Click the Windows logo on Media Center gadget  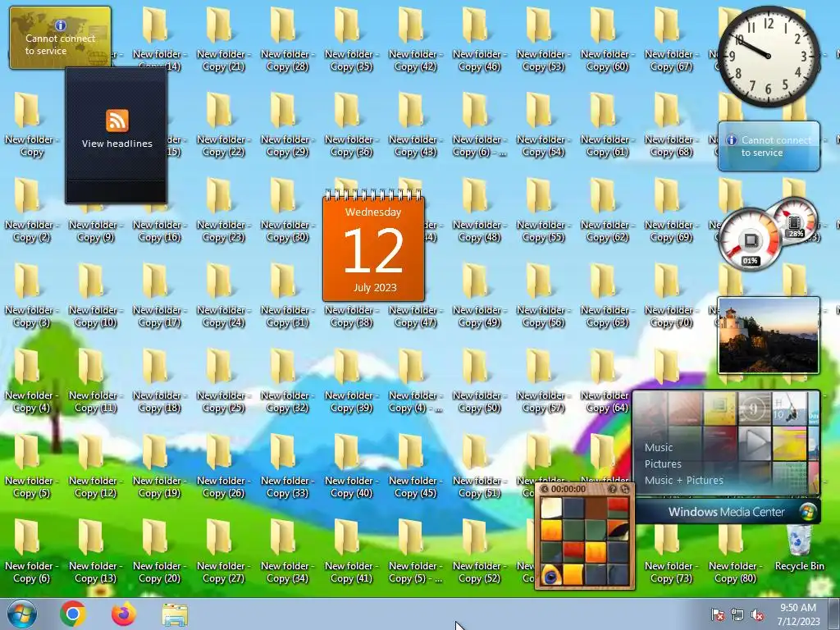point(808,512)
